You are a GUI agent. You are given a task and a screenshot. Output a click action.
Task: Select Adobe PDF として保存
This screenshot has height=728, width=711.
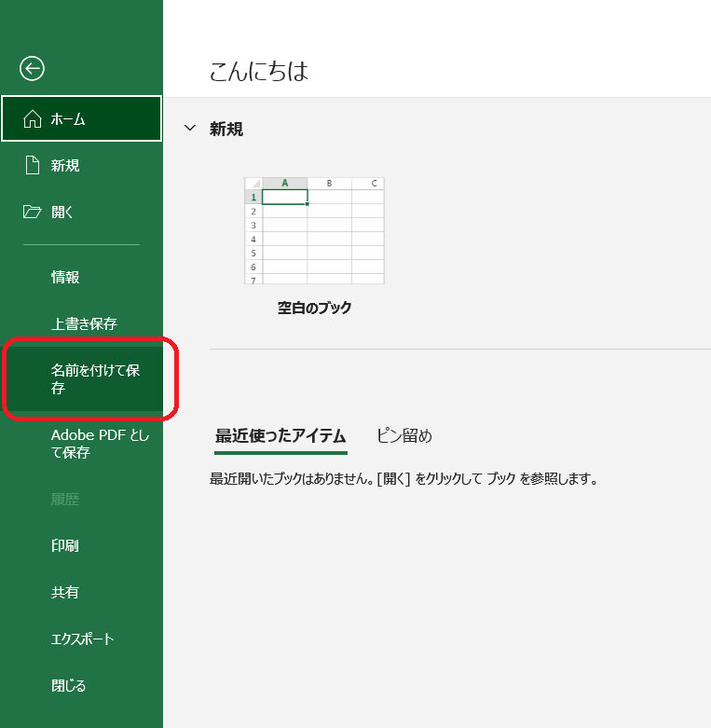click(x=100, y=444)
